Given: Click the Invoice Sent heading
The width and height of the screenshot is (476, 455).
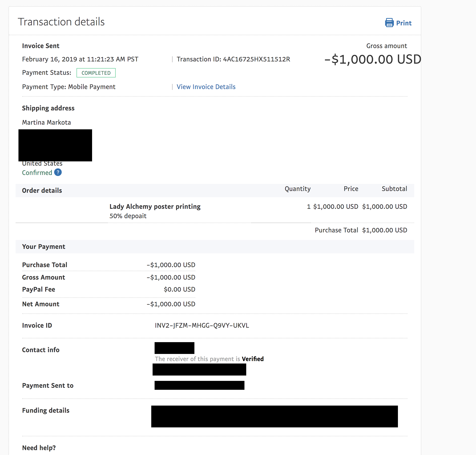Looking at the screenshot, I should click(x=41, y=46).
